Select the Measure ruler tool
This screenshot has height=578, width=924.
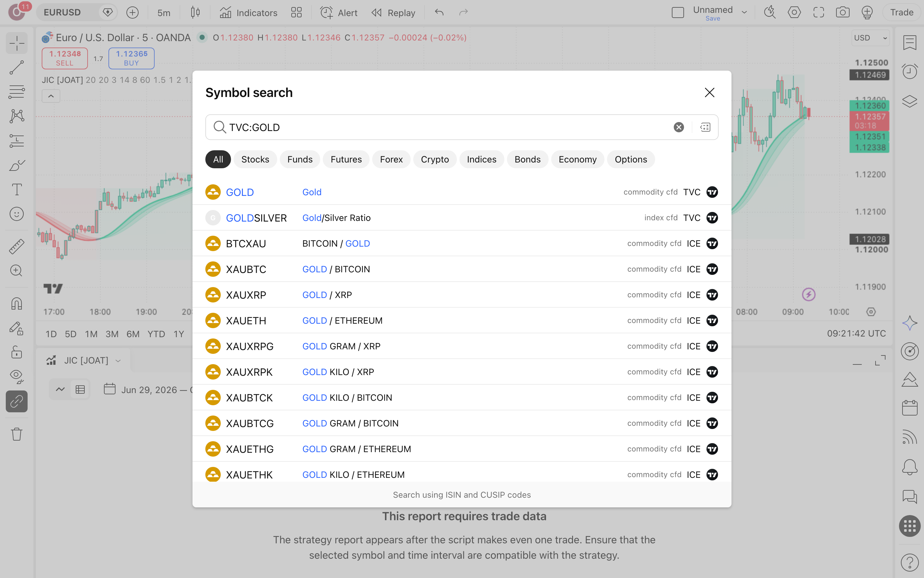coord(16,246)
